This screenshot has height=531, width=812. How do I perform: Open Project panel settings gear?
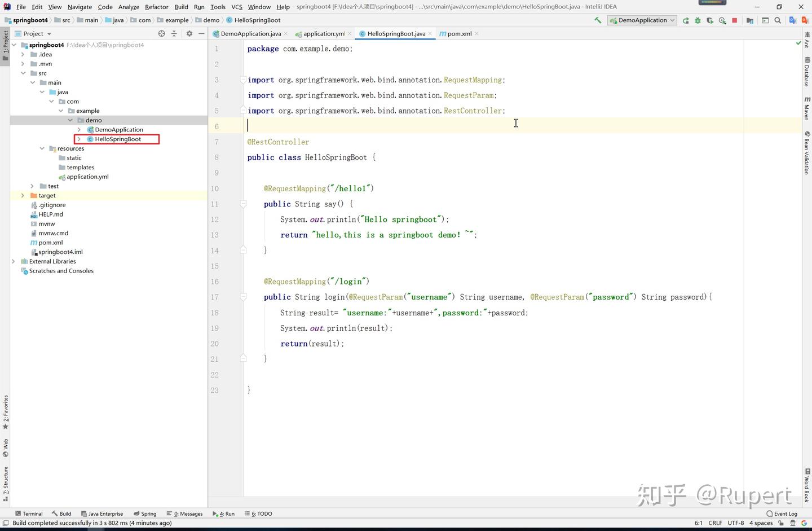point(189,34)
